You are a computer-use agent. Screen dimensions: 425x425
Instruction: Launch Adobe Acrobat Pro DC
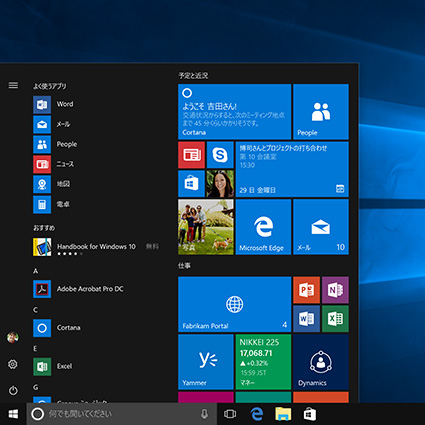coord(78,289)
